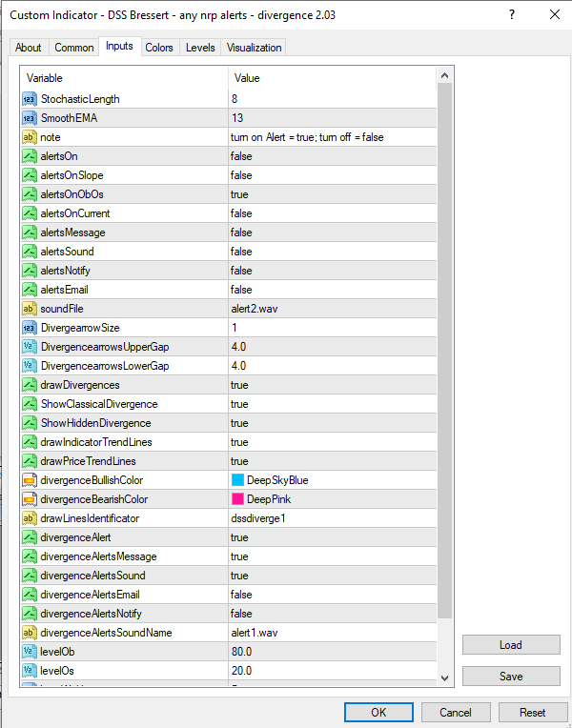
Task: Click the boolean icon beside alertsNotify
Action: point(30,271)
